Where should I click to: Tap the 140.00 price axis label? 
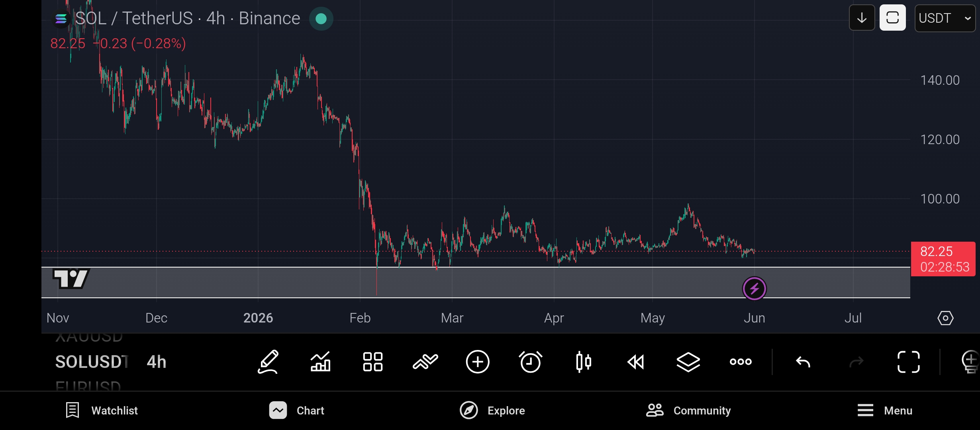click(940, 80)
